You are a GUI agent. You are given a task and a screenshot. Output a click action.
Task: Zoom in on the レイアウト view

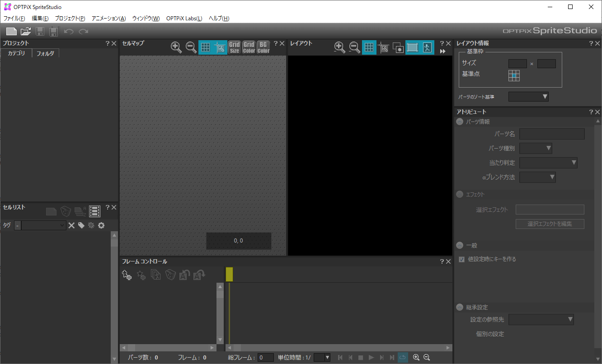point(339,47)
